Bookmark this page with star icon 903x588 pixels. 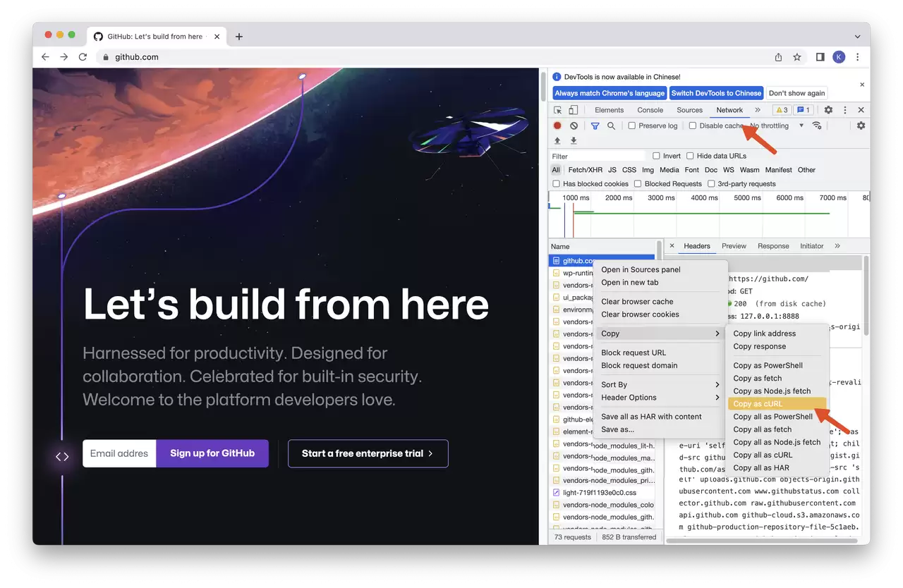(797, 57)
